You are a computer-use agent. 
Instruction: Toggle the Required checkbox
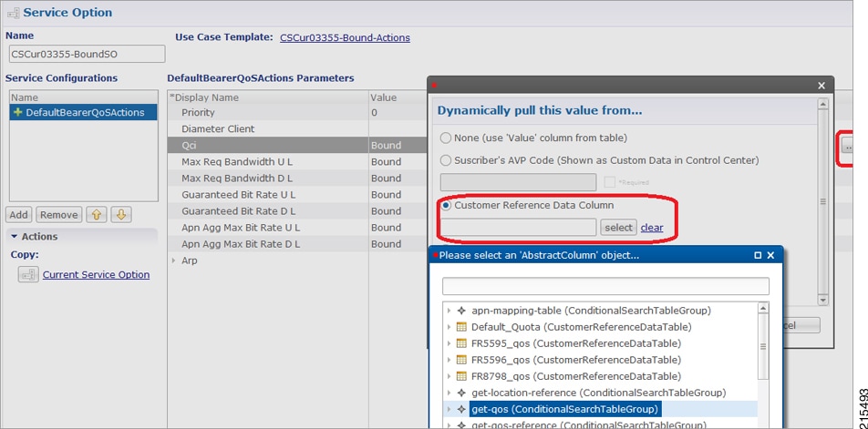(609, 182)
